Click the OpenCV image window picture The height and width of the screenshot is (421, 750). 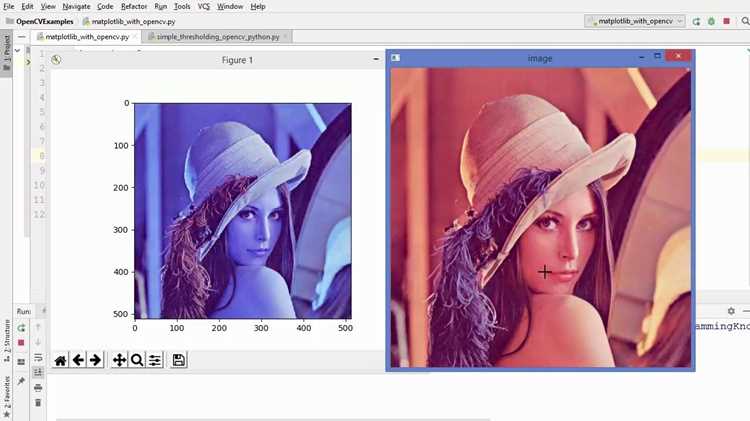[x=540, y=218]
